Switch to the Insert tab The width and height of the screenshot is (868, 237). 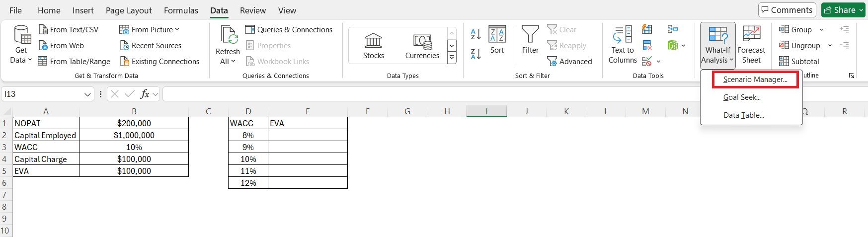(x=83, y=10)
